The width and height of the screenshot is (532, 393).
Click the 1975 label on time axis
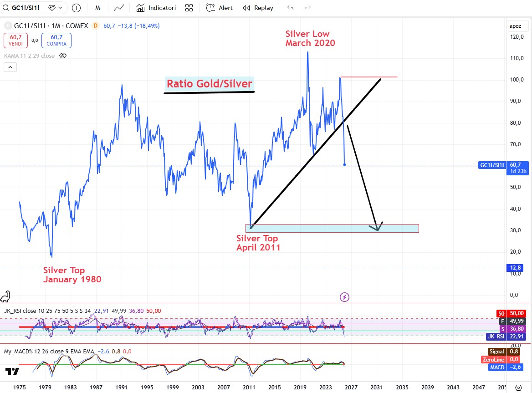[19, 387]
